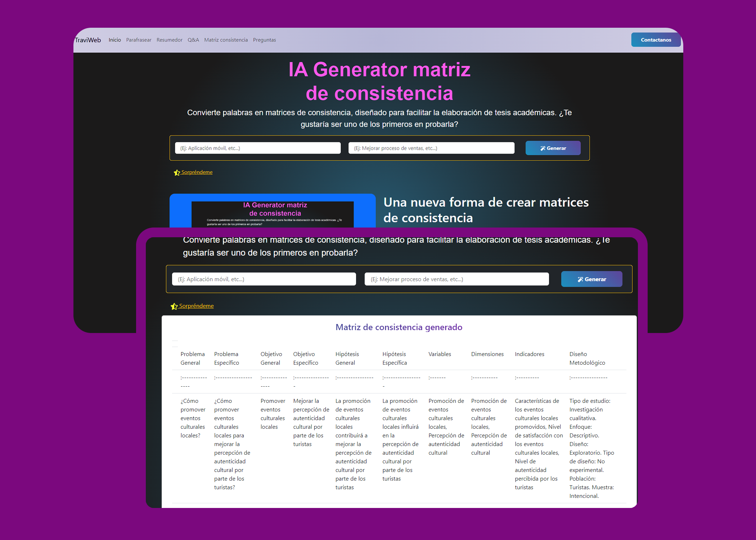Go to the Parafrasear page
Screen dimensions: 756x540
click(x=139, y=40)
